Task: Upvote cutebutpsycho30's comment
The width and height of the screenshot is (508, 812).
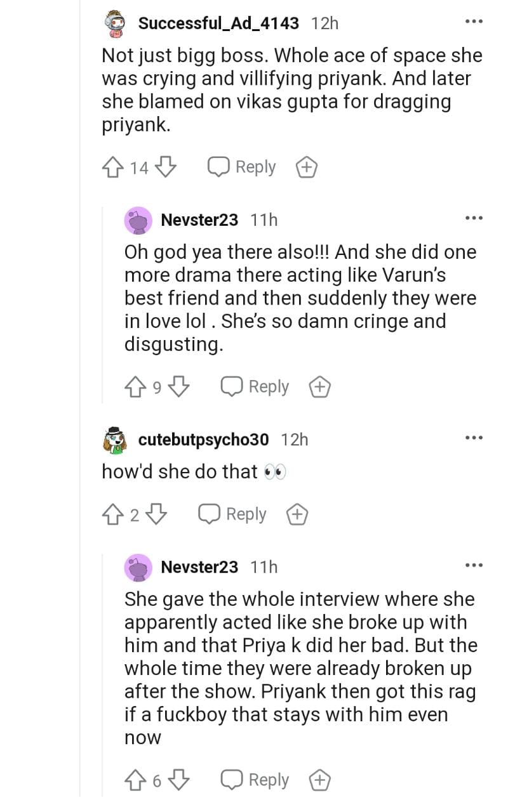Action: coord(114,514)
